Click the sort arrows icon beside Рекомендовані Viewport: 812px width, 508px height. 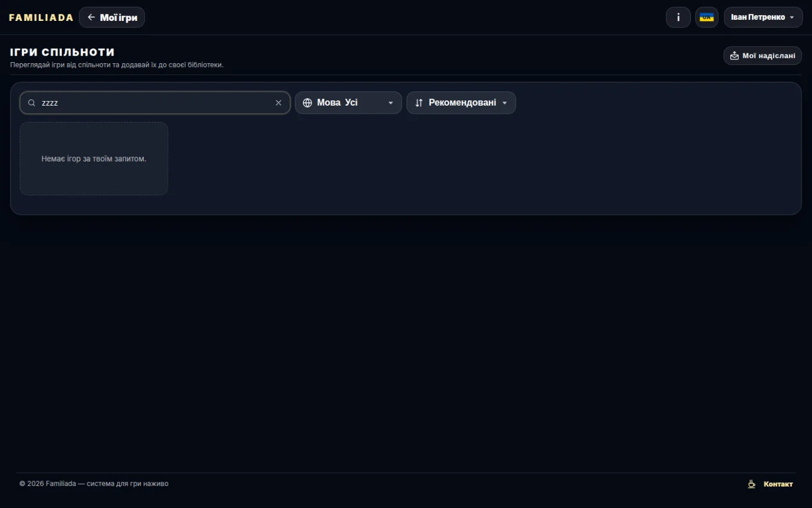click(419, 103)
